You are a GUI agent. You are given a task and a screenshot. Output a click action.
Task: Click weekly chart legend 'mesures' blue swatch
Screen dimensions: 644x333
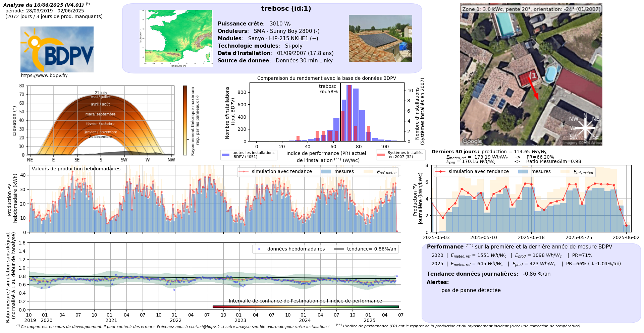[x=326, y=171]
